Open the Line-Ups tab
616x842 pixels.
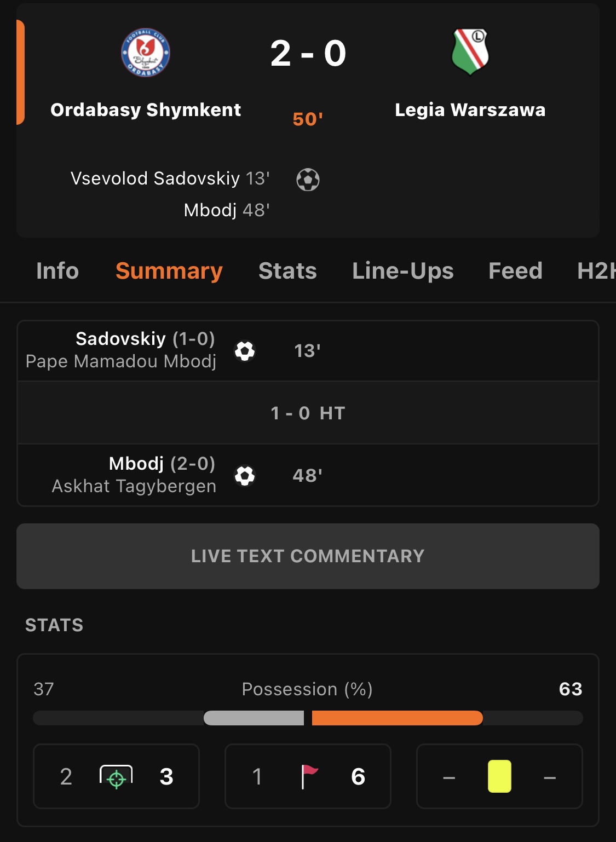(x=403, y=271)
